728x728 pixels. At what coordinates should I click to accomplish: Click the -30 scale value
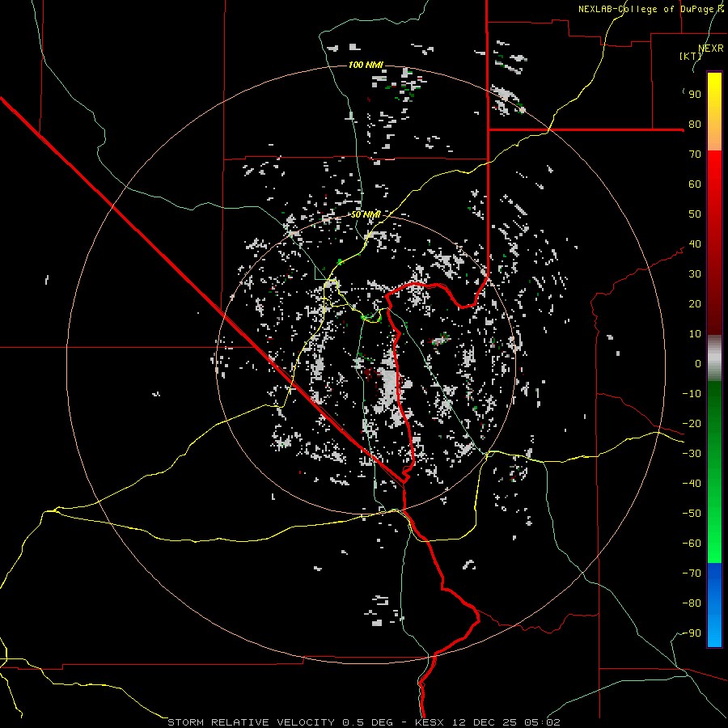click(x=692, y=454)
